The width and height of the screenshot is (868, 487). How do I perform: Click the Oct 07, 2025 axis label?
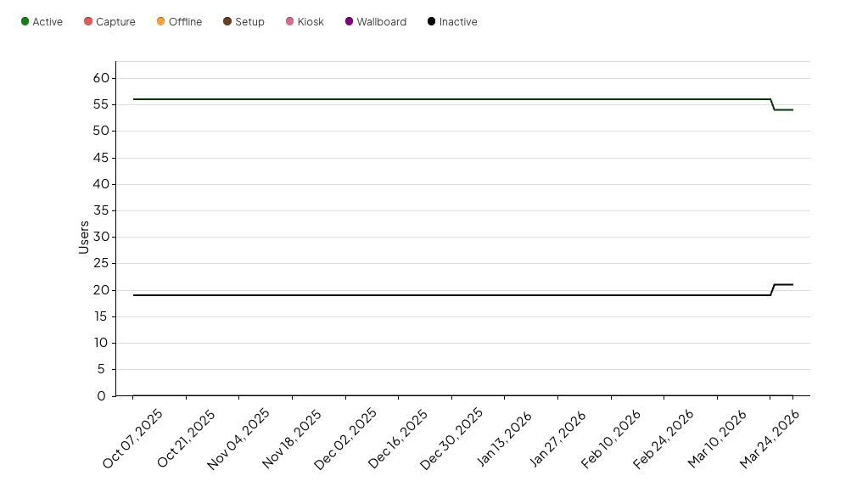point(133,438)
